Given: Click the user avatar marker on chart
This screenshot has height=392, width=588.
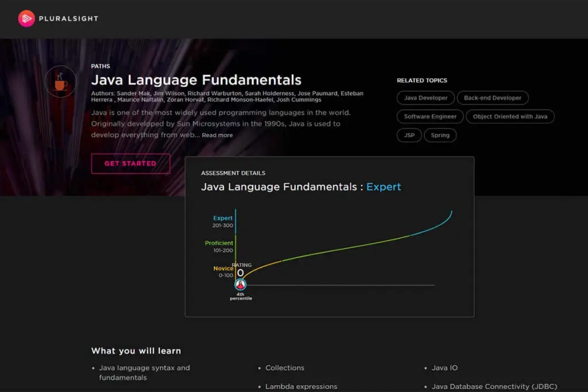Looking at the screenshot, I should (x=241, y=285).
